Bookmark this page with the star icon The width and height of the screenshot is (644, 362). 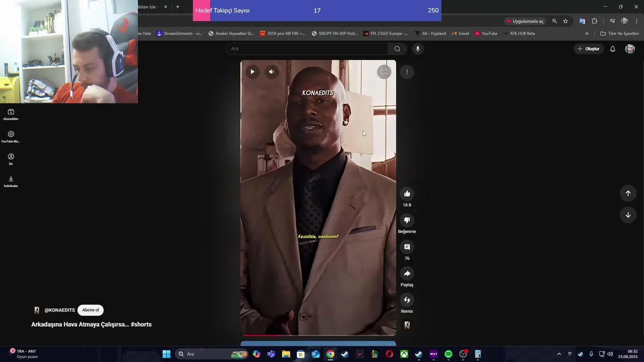coord(566,21)
